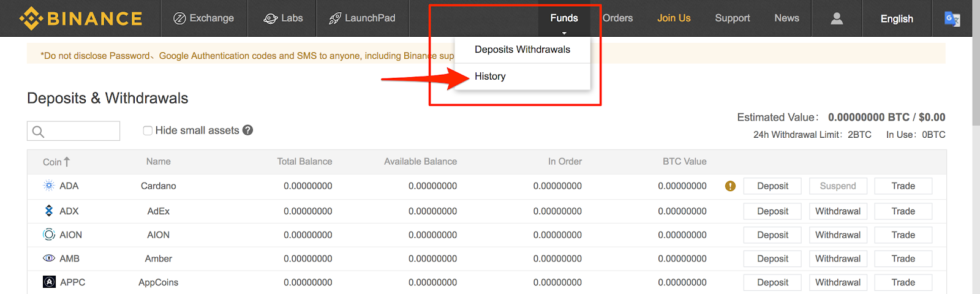Open the Join Us link
The image size is (980, 294).
[x=674, y=18]
